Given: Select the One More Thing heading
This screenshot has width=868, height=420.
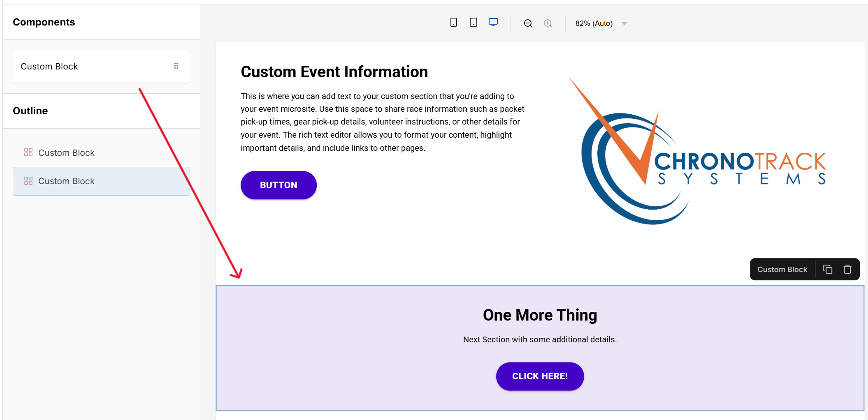Looking at the screenshot, I should pos(540,315).
